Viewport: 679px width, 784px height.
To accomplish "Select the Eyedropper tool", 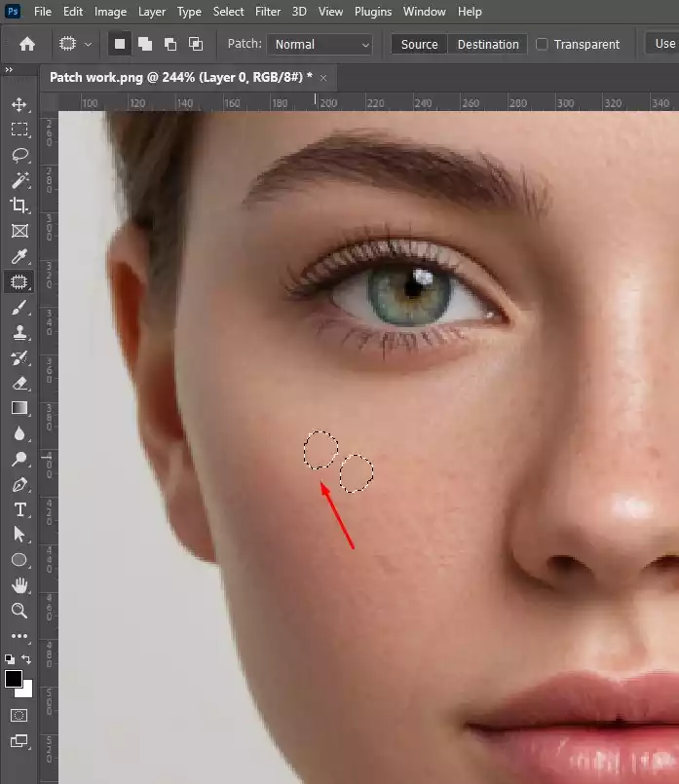I will click(x=19, y=256).
